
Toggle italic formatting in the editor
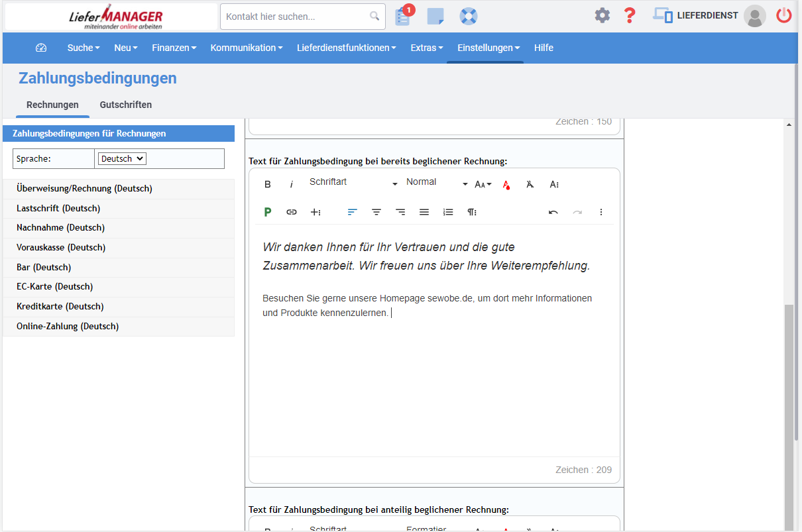pyautogui.click(x=291, y=184)
